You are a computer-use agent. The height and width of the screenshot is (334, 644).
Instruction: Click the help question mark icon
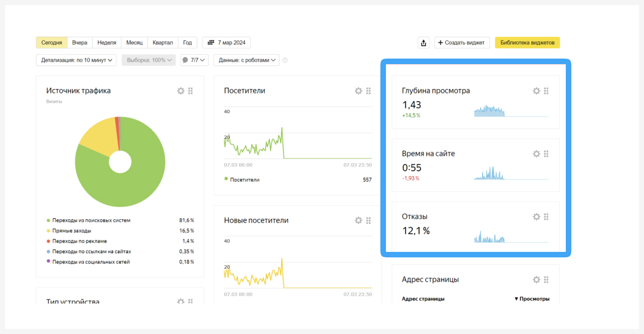[x=285, y=60]
